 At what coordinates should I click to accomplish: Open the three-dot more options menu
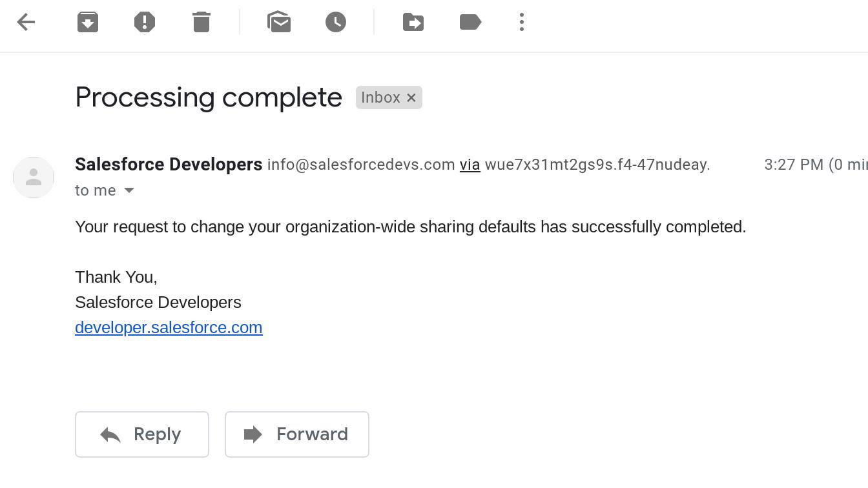(x=522, y=22)
